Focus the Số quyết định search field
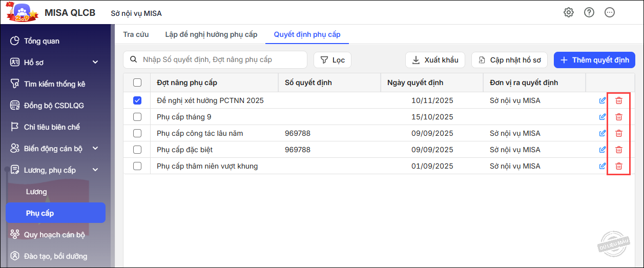 pos(220,60)
